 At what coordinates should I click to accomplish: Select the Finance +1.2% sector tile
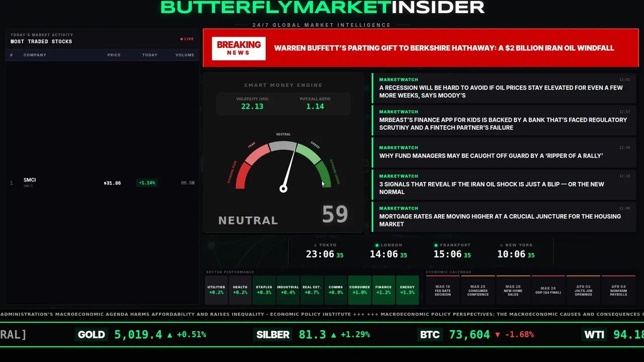click(383, 290)
